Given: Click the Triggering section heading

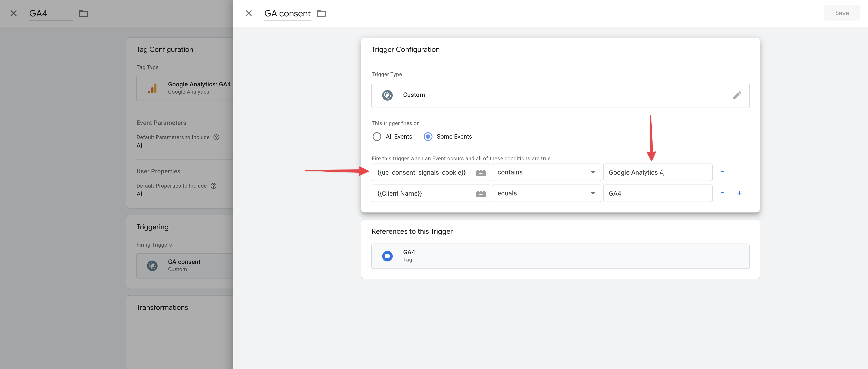Looking at the screenshot, I should [152, 227].
